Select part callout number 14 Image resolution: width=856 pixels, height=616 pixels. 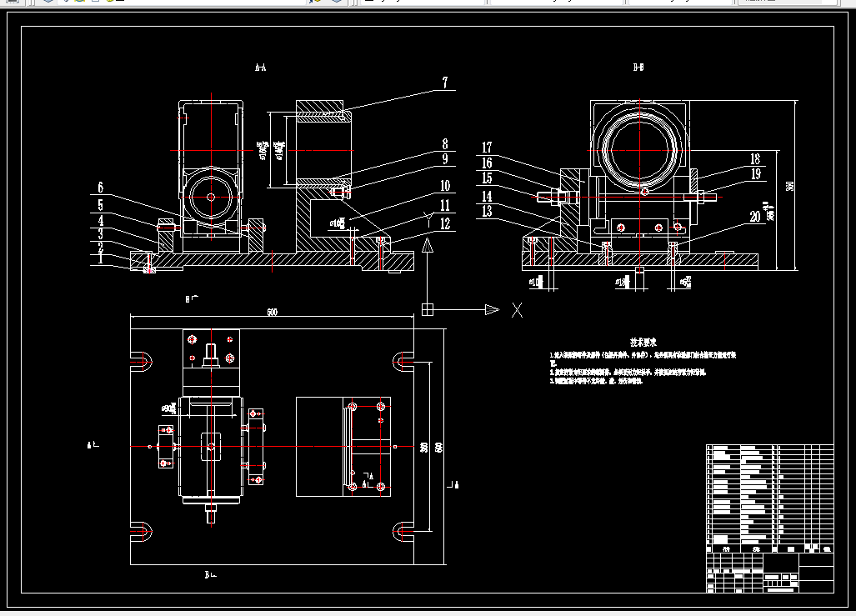(x=487, y=196)
